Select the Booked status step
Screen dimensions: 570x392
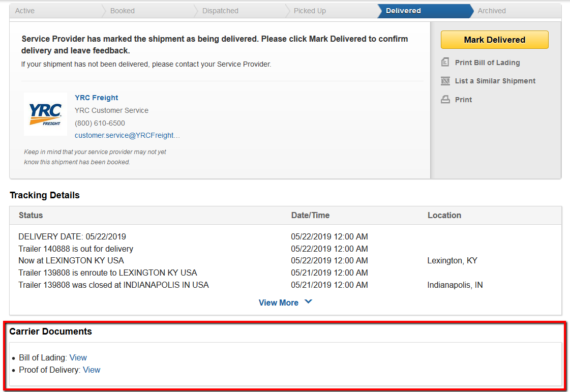(x=123, y=11)
